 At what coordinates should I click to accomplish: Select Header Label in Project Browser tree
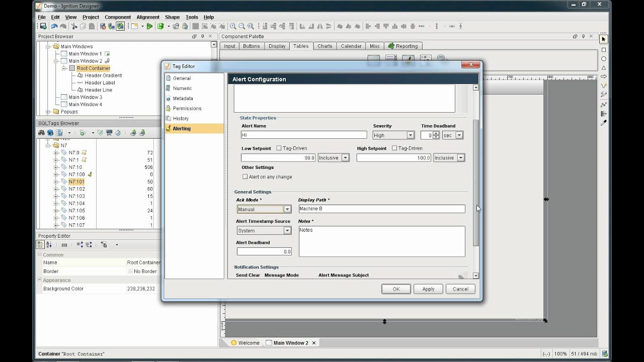100,82
